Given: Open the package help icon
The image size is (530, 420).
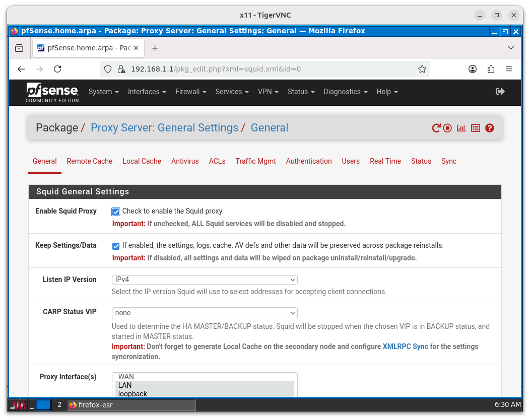Looking at the screenshot, I should click(x=489, y=128).
